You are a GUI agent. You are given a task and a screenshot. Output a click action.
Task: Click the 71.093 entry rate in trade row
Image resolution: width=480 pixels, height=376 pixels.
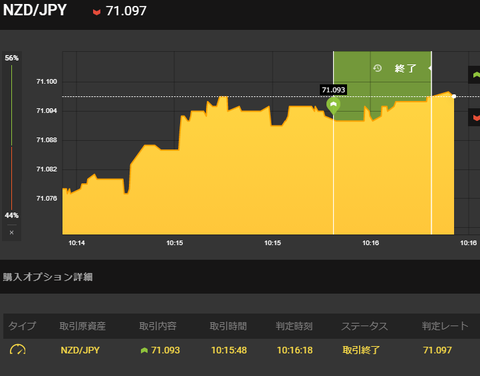click(165, 350)
